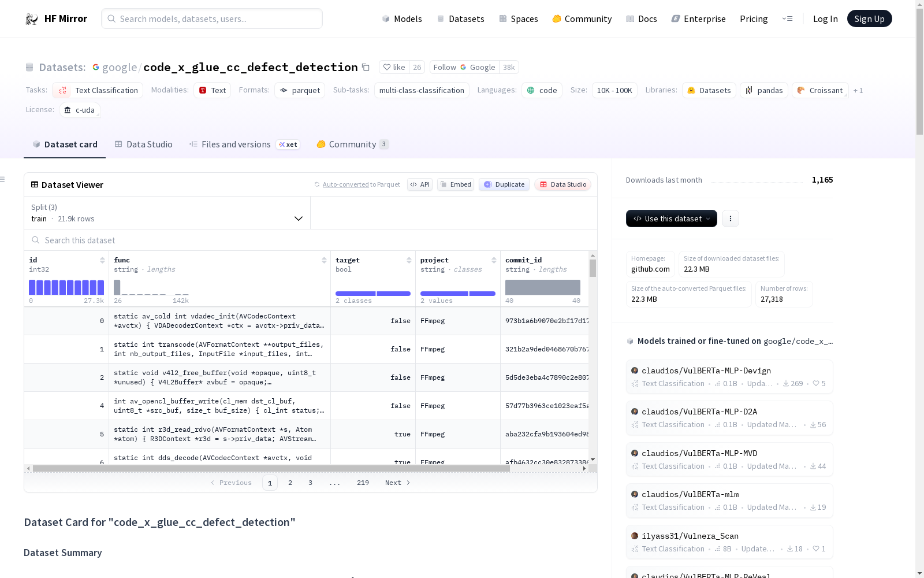924x578 pixels.
Task: Click the Sign Up button
Action: tap(870, 18)
